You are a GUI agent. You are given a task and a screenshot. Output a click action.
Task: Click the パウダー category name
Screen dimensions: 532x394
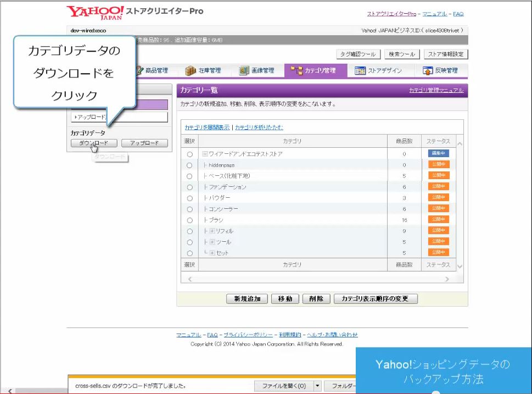(x=219, y=198)
